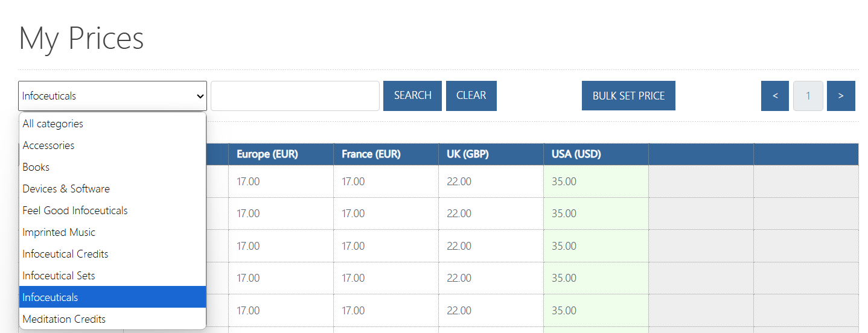
Task: Pick Infoceutical Credits option
Action: pyautogui.click(x=113, y=254)
